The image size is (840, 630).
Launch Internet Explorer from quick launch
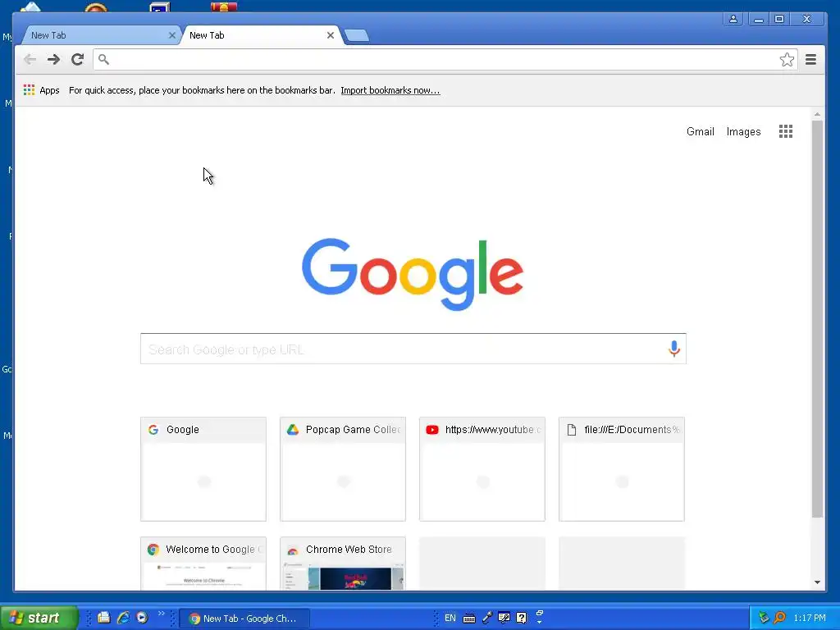pos(123,618)
